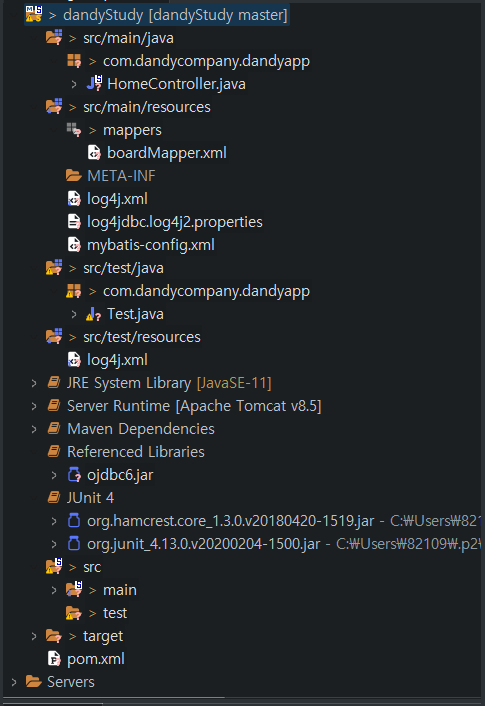The image size is (485, 706).
Task: Select pom.xml file name
Action: (95, 659)
